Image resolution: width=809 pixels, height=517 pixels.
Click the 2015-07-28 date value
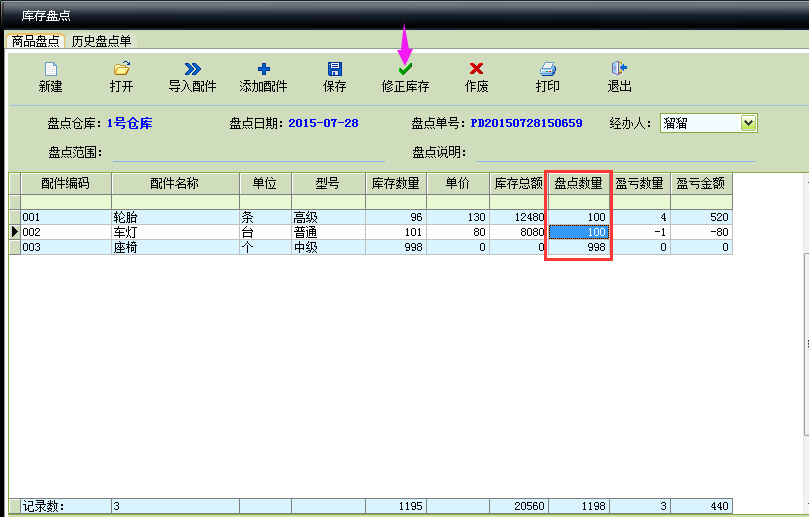[x=323, y=123]
